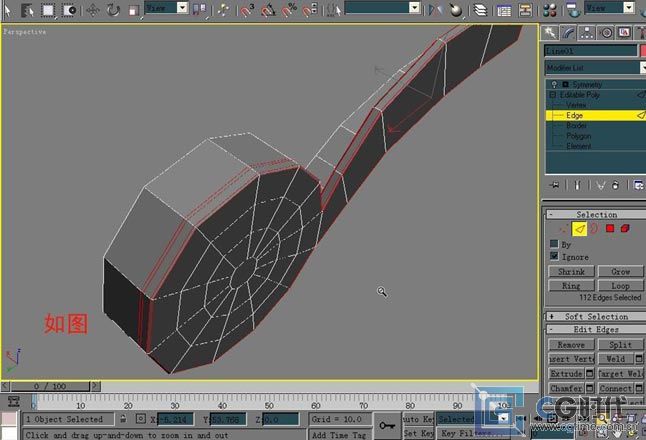Toggle 3D Snaps magnet
Screen dimensions: 646x440
[248, 10]
